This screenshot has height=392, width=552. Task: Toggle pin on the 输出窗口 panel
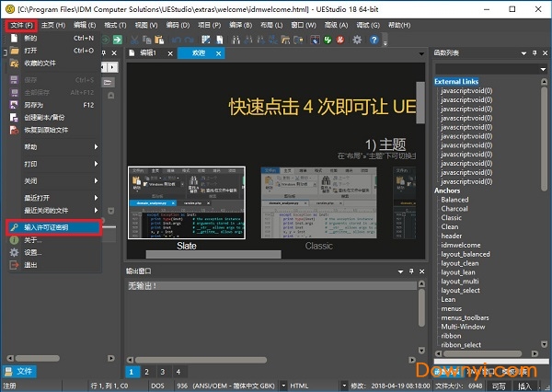pyautogui.click(x=411, y=271)
